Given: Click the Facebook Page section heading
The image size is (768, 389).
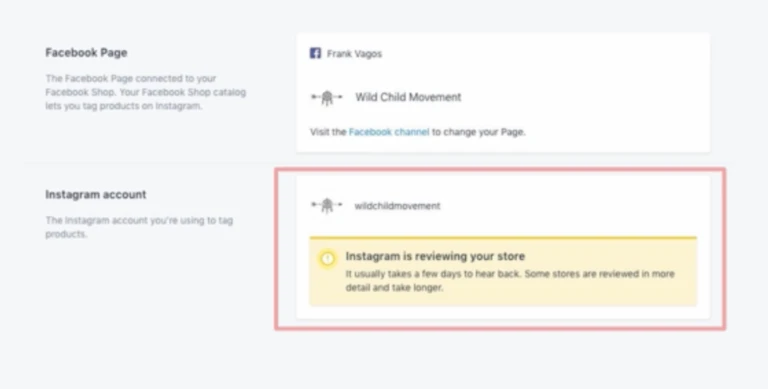Looking at the screenshot, I should coord(86,53).
